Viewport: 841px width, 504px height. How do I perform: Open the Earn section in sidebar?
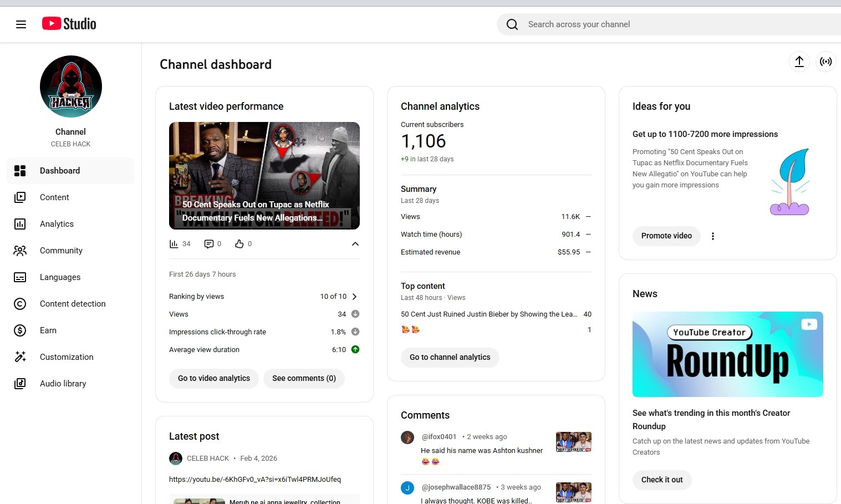(48, 330)
